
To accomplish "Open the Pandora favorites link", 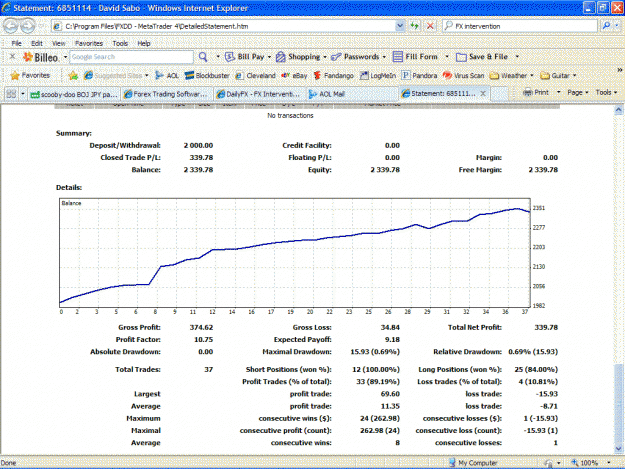I will pos(419,75).
